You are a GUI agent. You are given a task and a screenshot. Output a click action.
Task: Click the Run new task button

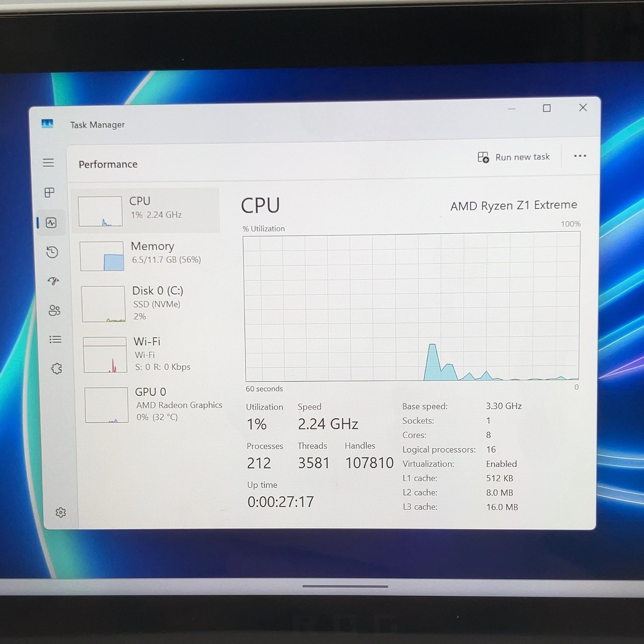point(513,157)
